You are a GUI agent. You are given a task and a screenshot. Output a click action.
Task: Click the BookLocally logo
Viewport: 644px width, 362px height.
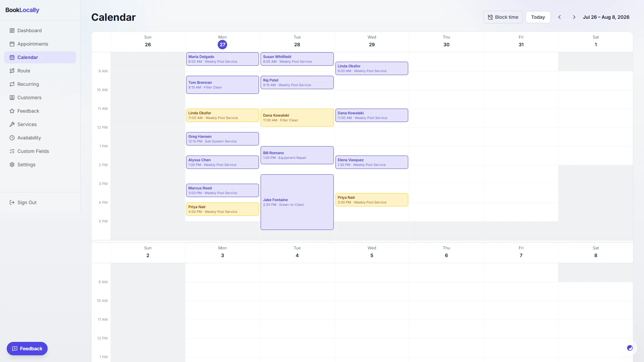pyautogui.click(x=22, y=10)
